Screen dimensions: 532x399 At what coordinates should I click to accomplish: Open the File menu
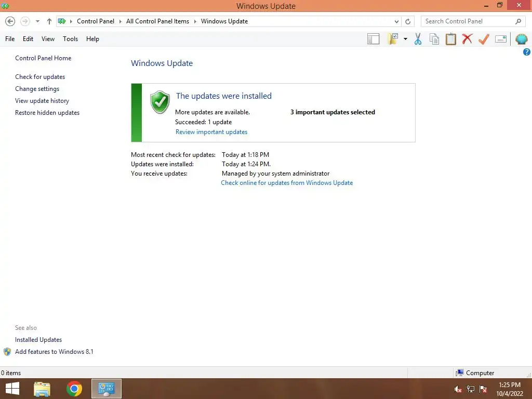pyautogui.click(x=10, y=39)
